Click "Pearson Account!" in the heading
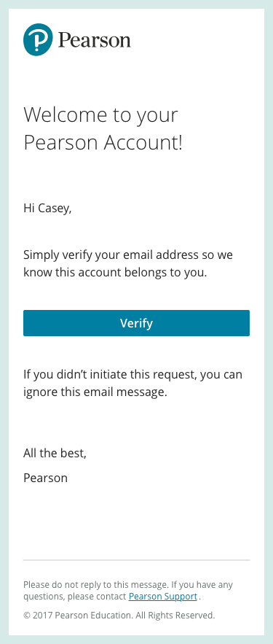Screen dimensions: 273x644 pos(103,143)
